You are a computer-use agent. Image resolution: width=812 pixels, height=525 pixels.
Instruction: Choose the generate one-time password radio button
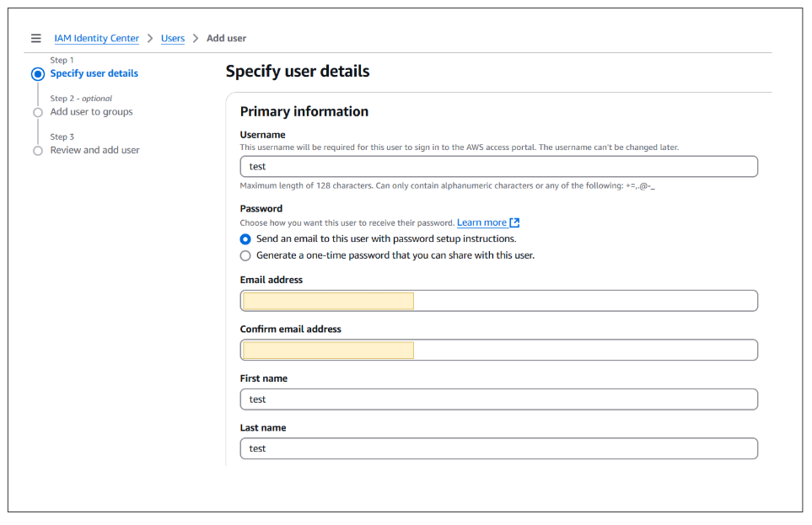pos(245,255)
